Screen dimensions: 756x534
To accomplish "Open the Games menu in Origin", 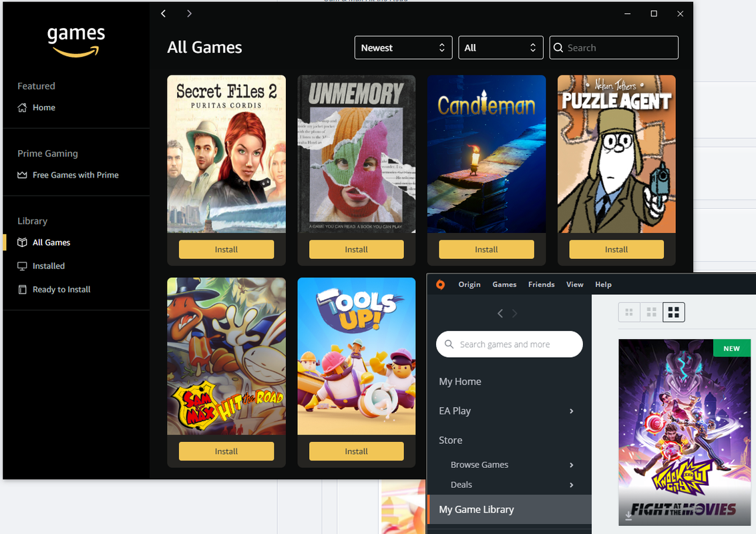I will pos(504,284).
